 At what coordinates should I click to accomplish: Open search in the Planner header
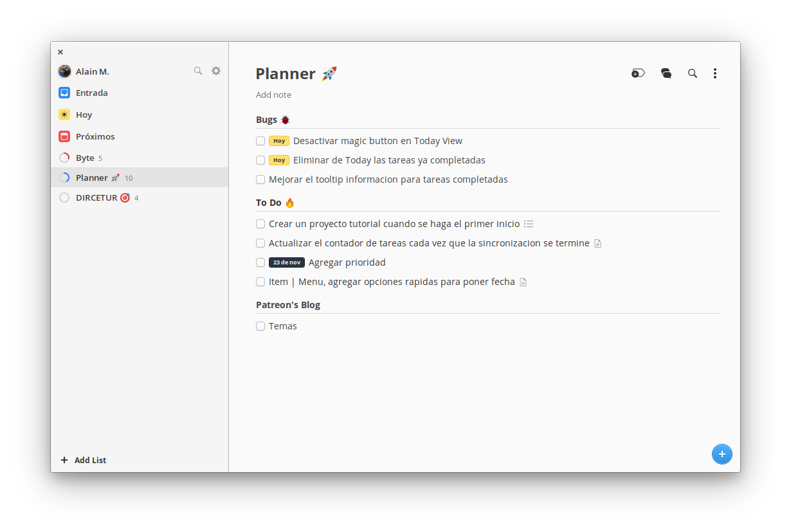point(693,73)
